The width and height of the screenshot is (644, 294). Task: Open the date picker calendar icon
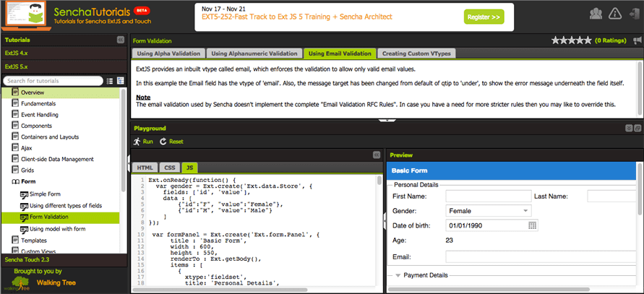[x=532, y=225]
